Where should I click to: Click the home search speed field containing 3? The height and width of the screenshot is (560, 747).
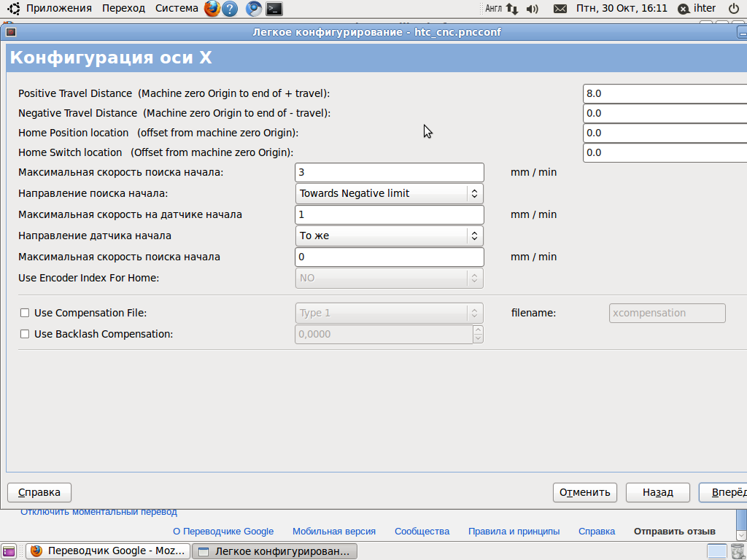click(390, 172)
